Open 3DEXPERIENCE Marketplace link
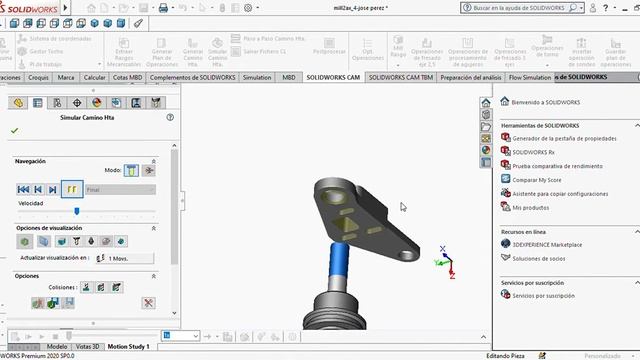Screen dimensions: 640x360 547,245
